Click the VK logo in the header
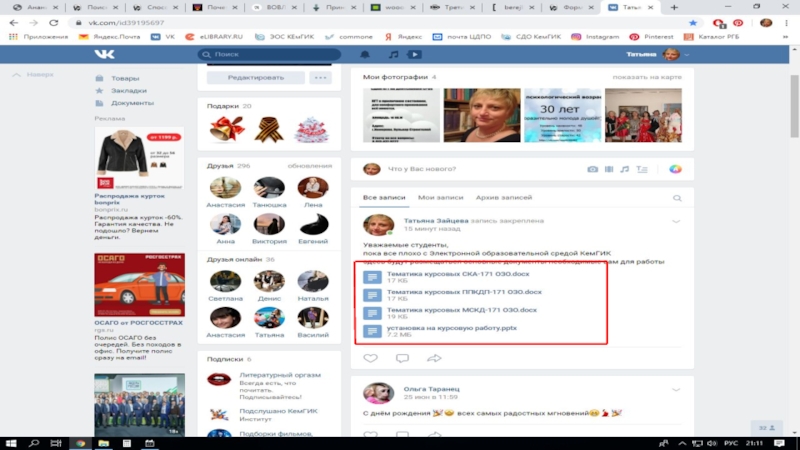Image resolution: width=800 pixels, height=450 pixels. (x=105, y=54)
